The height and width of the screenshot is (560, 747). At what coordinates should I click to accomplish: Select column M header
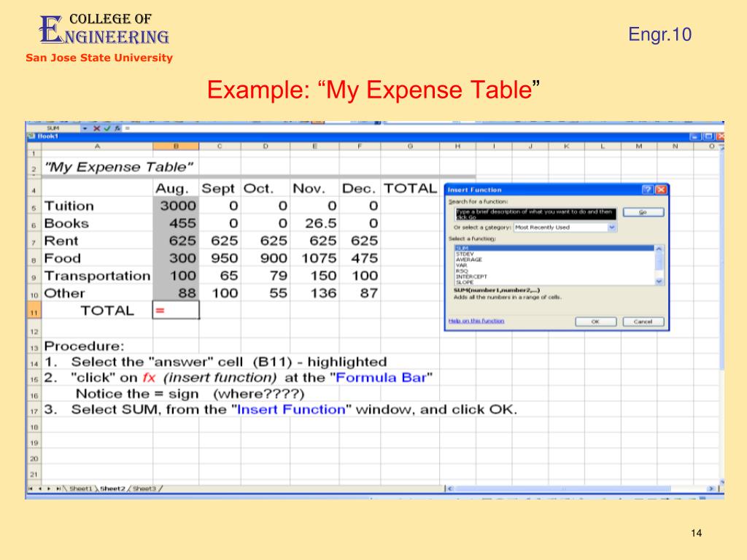(x=639, y=147)
